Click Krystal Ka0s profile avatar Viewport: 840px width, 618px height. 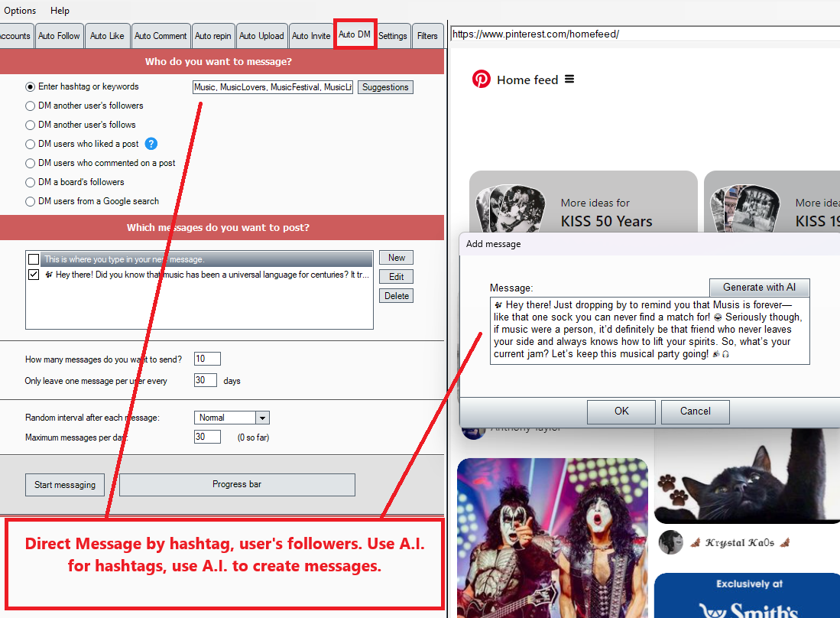tap(670, 542)
